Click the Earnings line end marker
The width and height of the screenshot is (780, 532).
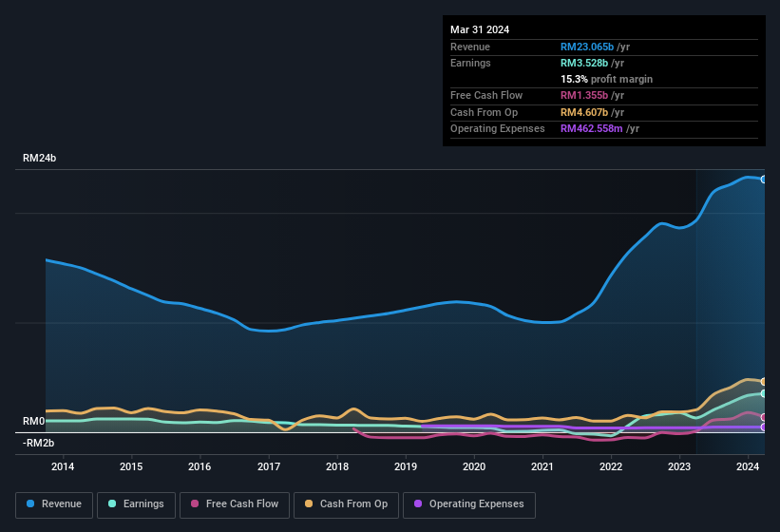click(764, 394)
